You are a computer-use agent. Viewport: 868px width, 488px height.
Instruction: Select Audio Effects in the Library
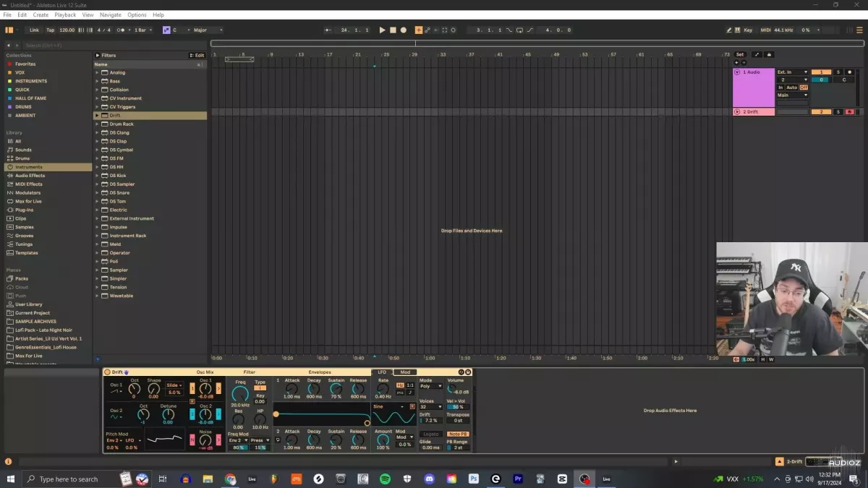(x=30, y=176)
